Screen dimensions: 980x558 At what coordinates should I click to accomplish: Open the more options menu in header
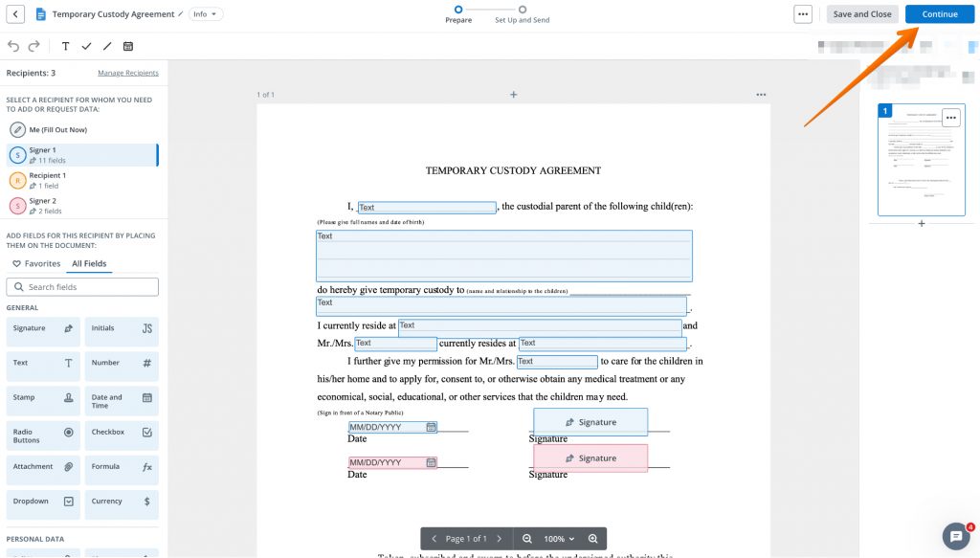[803, 13]
